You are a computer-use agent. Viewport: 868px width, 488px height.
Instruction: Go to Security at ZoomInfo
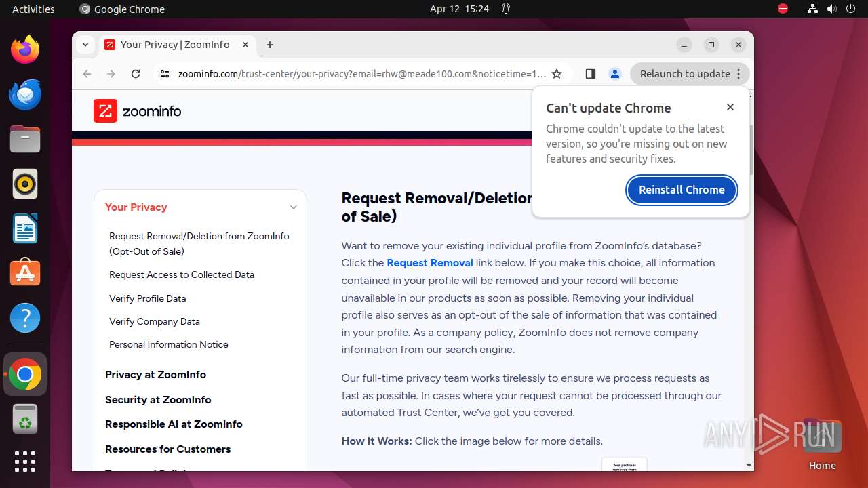pos(158,400)
